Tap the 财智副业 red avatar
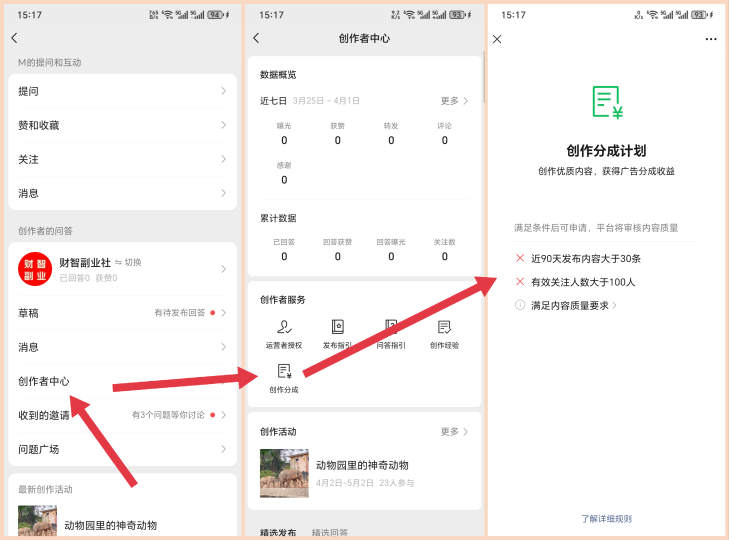 35,269
